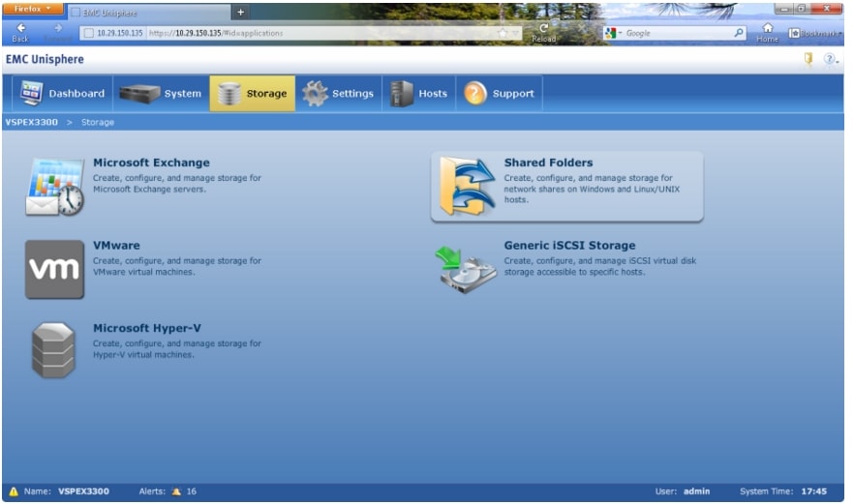Open the Microsoft Hyper-V stack icon
Screen dimensions: 854x504
pos(53,350)
